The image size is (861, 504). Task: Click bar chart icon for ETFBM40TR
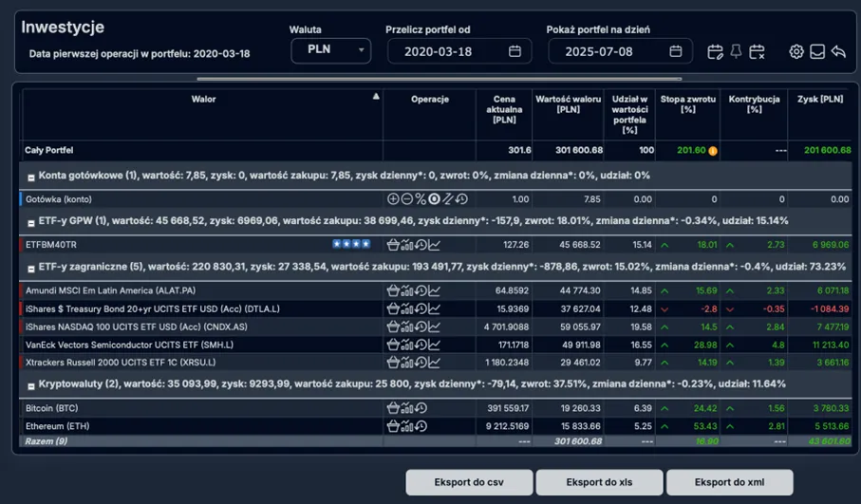407,245
